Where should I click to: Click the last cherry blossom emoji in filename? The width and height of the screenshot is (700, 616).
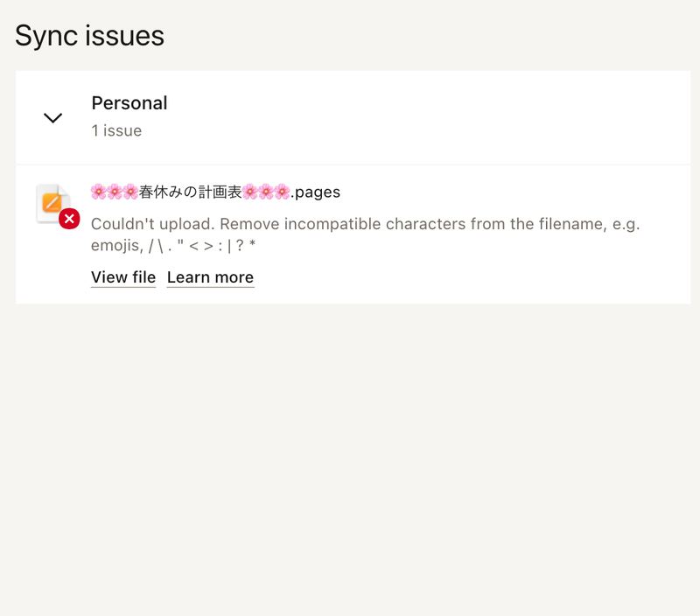pyautogui.click(x=282, y=192)
